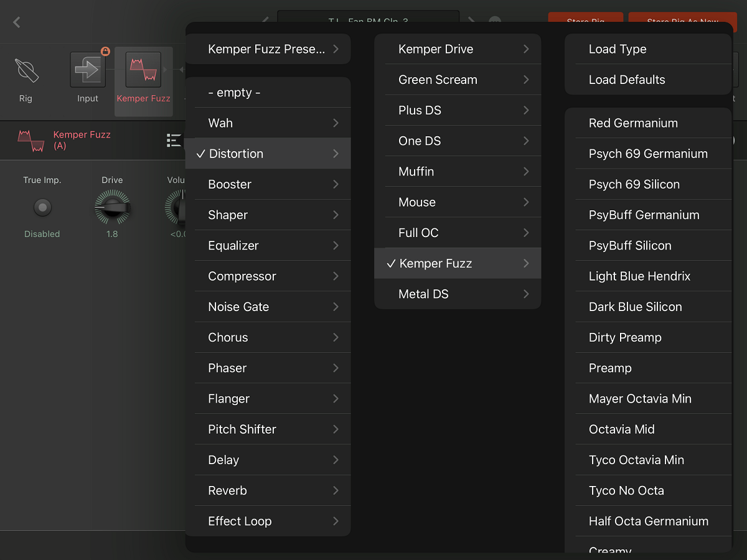Toggle the True Imp. switch
Screen dimensions: 747x560
[x=42, y=207]
